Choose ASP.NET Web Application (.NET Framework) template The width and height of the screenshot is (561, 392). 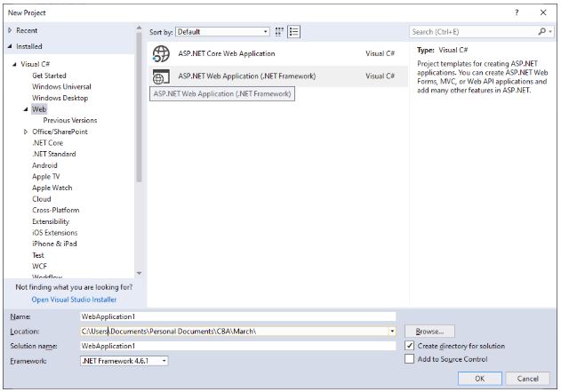[277, 76]
